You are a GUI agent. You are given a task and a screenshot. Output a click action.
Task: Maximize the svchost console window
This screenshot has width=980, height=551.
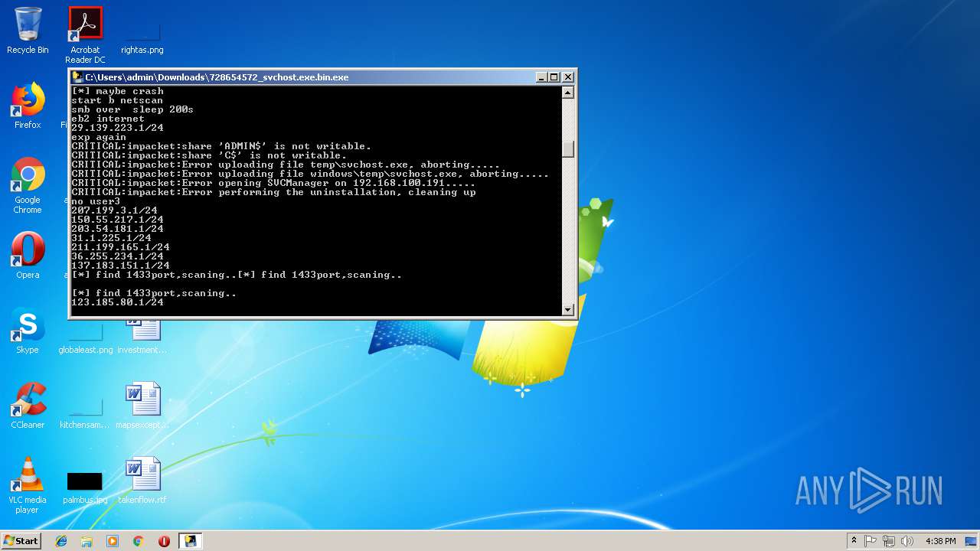554,77
